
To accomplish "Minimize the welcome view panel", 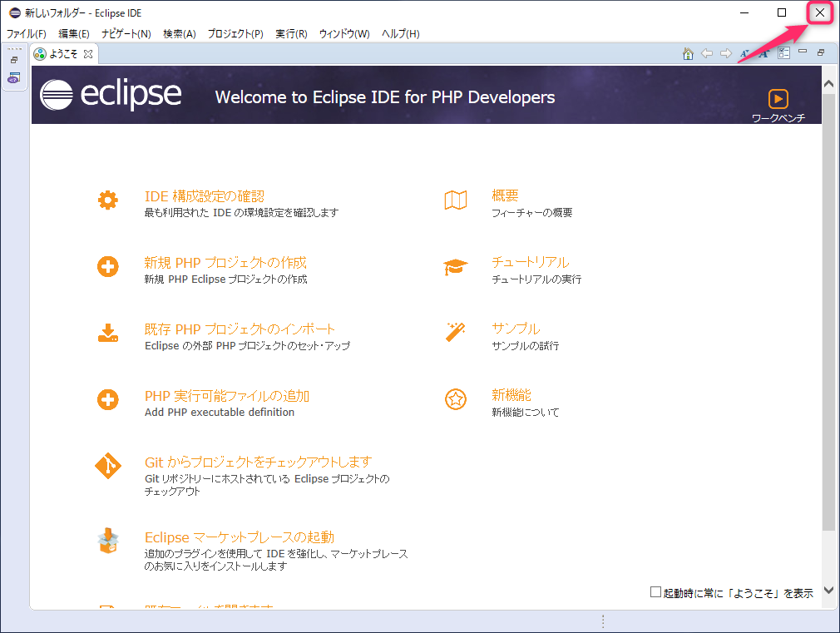I will coord(803,52).
